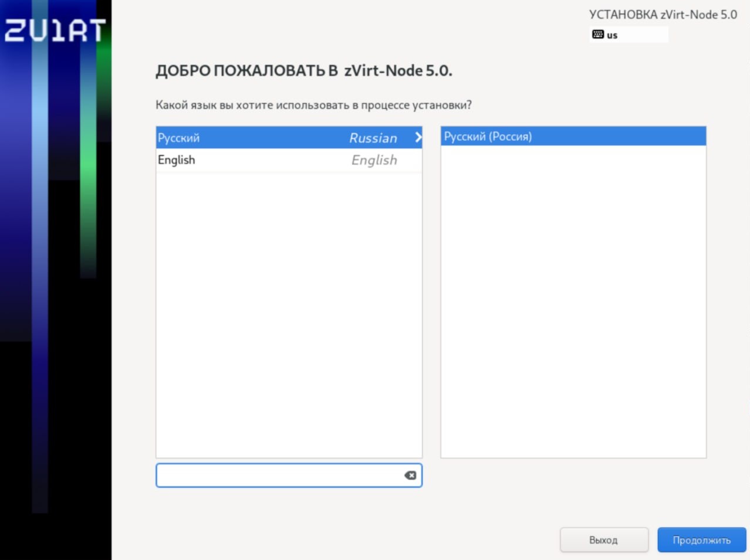Select Русский language row
750x560 pixels.
point(289,138)
